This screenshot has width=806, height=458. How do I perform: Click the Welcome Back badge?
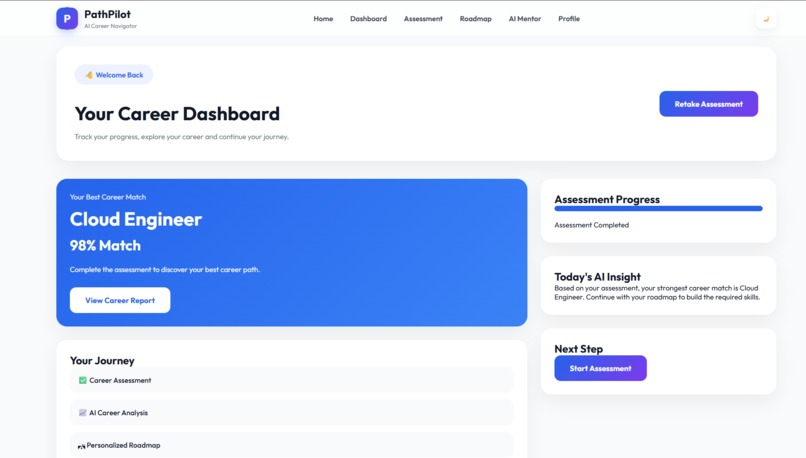tap(114, 75)
